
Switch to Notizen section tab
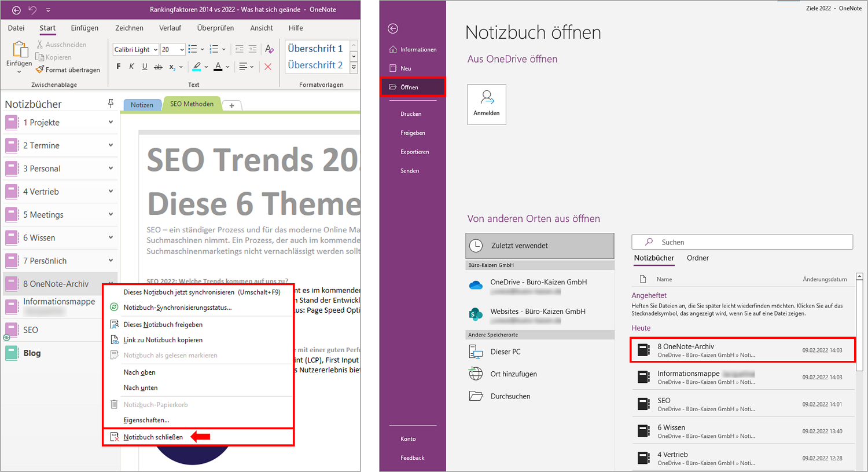(x=142, y=105)
